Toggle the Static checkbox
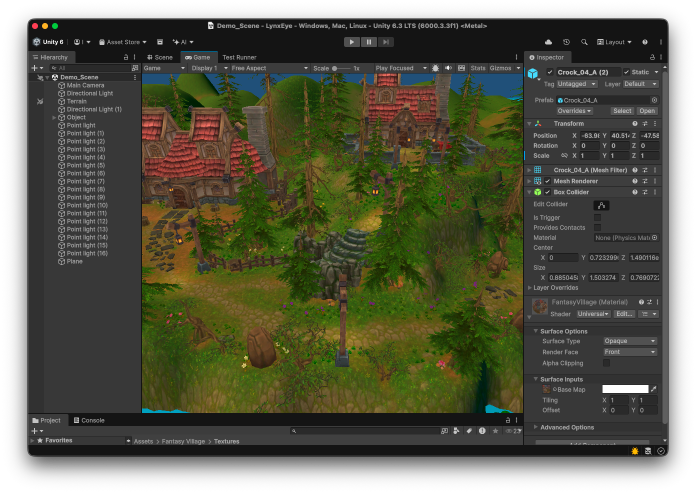Image resolution: width=696 pixels, height=493 pixels. tap(626, 72)
